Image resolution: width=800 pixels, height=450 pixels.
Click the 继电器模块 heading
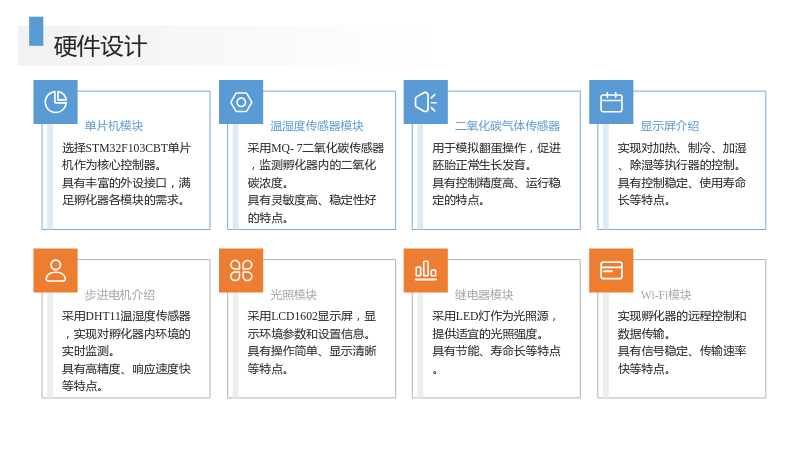coord(484,295)
